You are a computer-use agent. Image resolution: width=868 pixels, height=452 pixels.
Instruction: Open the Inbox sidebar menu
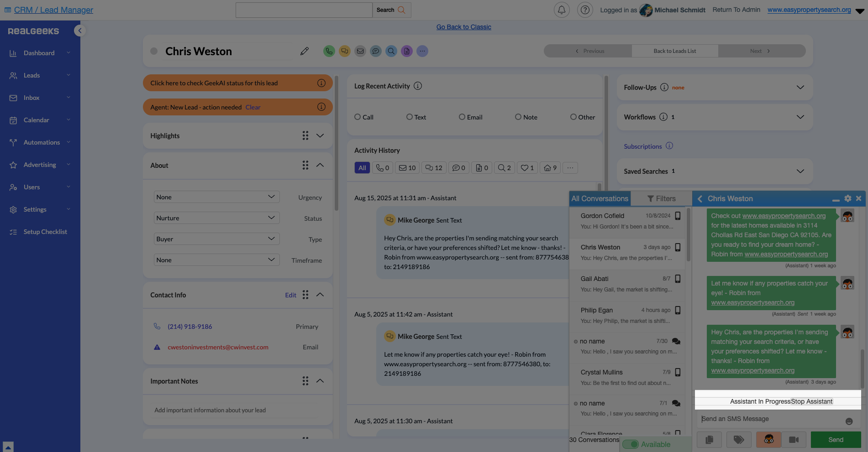click(x=40, y=98)
